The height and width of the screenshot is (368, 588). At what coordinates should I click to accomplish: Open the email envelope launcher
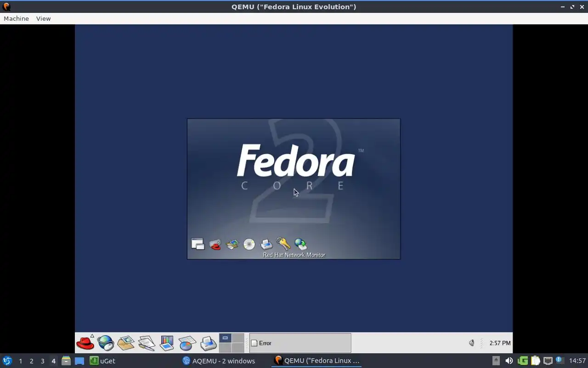tap(126, 343)
